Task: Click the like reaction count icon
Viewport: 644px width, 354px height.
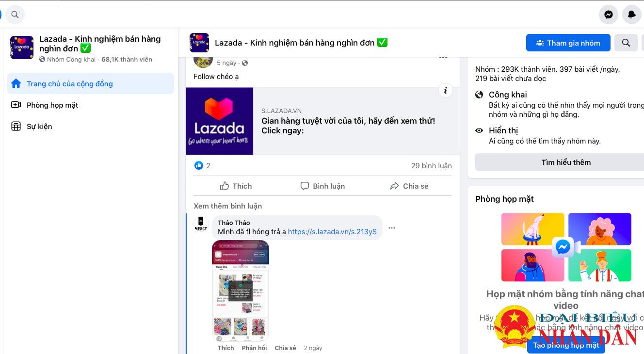Action: coord(199,165)
